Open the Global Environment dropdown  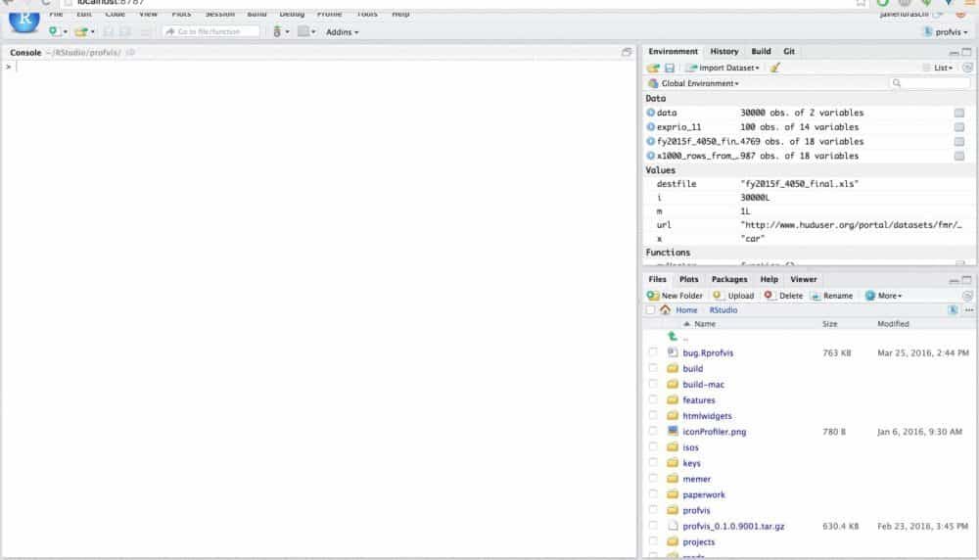[694, 83]
